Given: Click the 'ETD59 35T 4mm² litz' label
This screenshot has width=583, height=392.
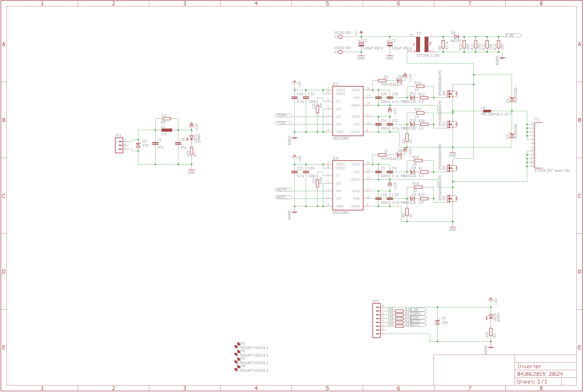Looking at the screenshot, I should pyautogui.click(x=552, y=171).
